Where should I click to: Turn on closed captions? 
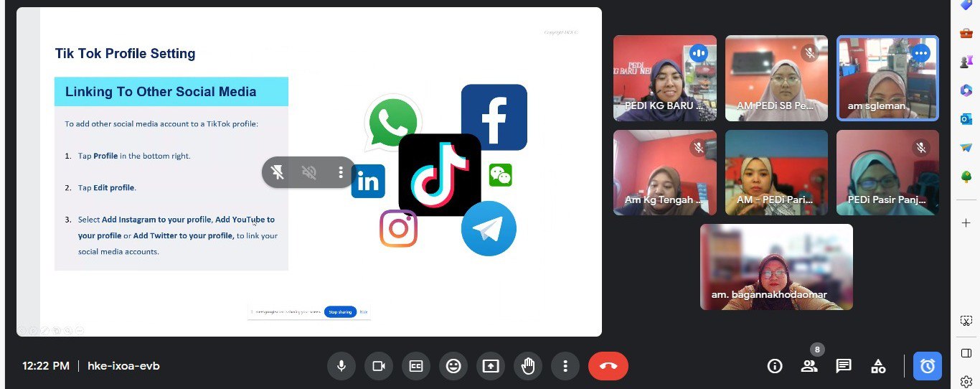(416, 366)
